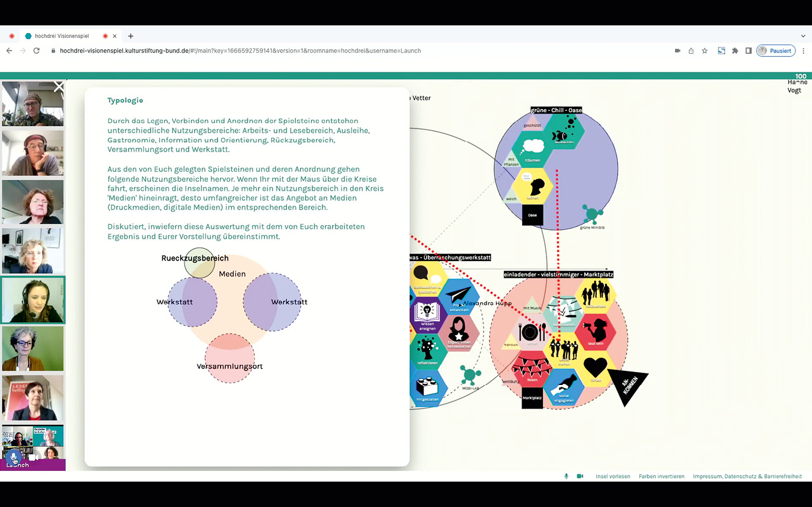Screen dimensions: 812x507
Task: Open the 'Pausiert' profile menu
Action: (775, 51)
